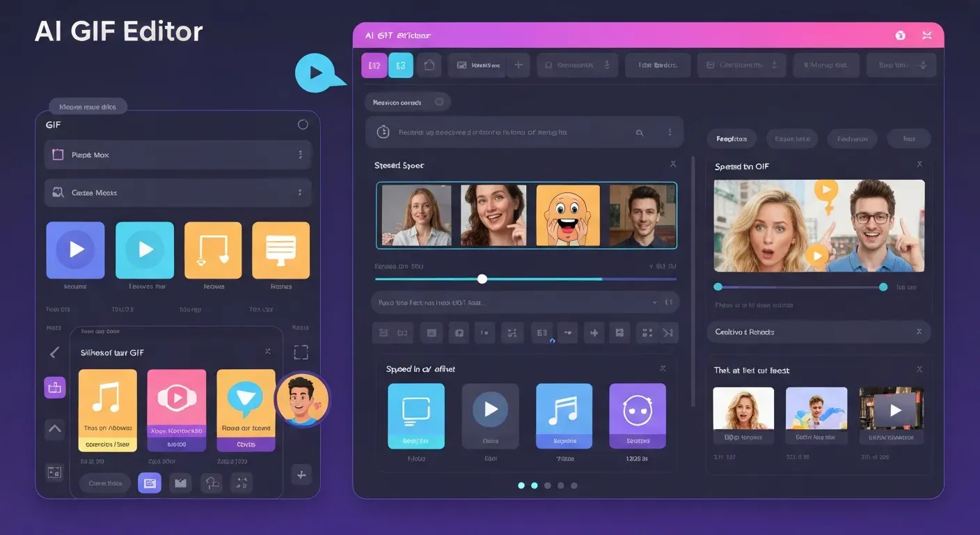This screenshot has width=980, height=535.
Task: Collapse the left sidebar with the chevron arrow
Action: [x=54, y=353]
